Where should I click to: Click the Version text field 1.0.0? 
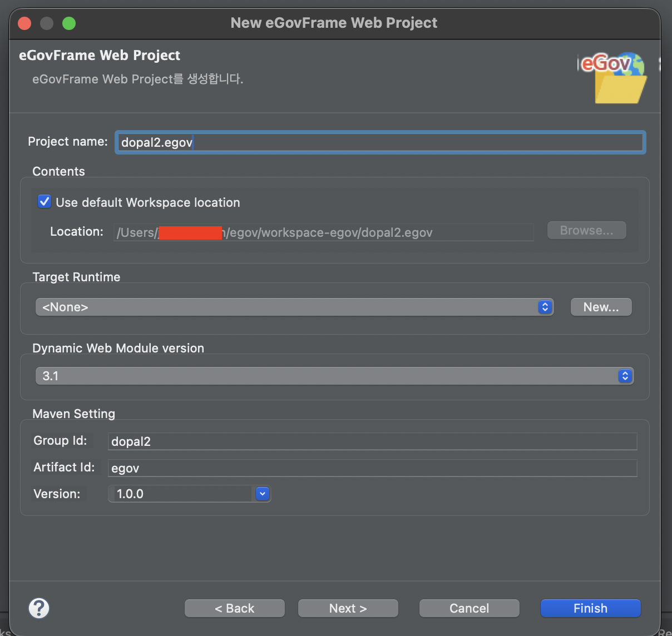(181, 494)
